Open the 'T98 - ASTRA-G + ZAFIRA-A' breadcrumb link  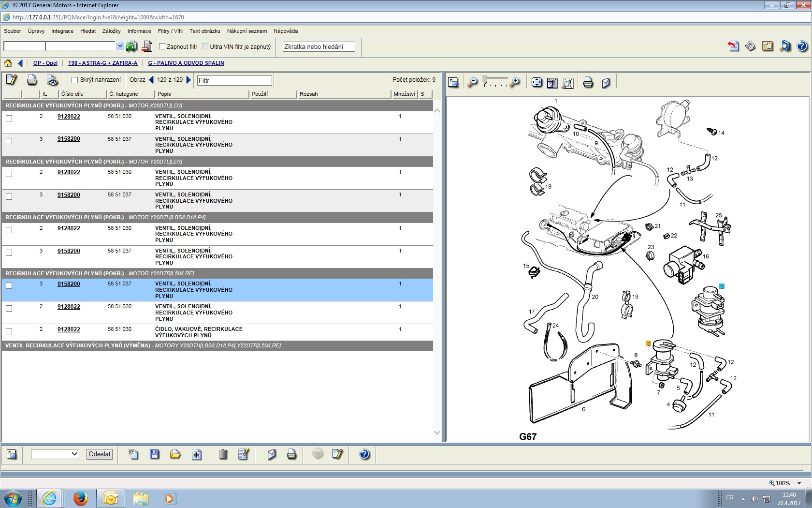102,63
